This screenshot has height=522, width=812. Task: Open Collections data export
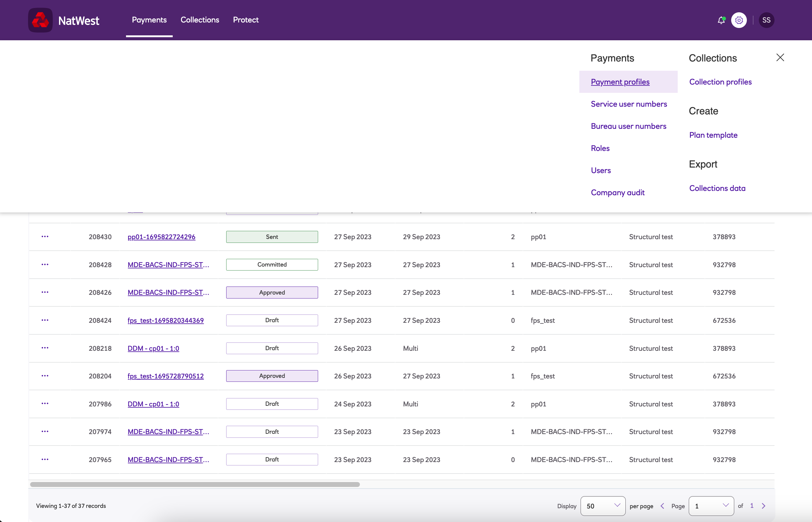[x=717, y=188]
